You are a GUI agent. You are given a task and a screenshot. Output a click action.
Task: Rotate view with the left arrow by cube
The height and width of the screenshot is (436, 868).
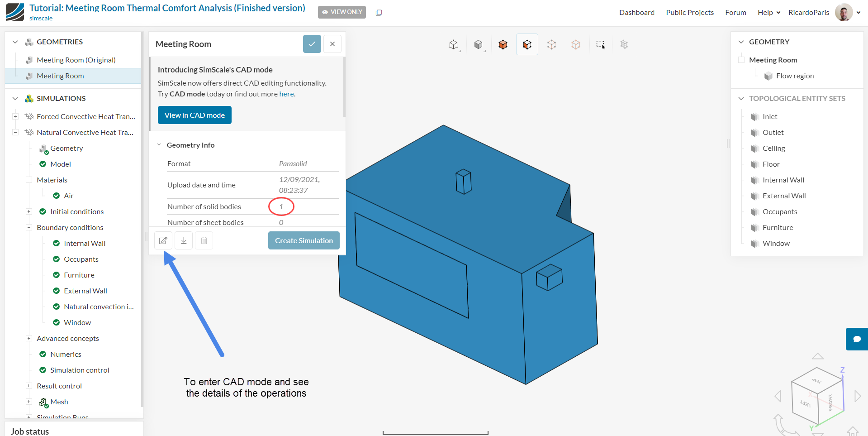click(x=778, y=396)
